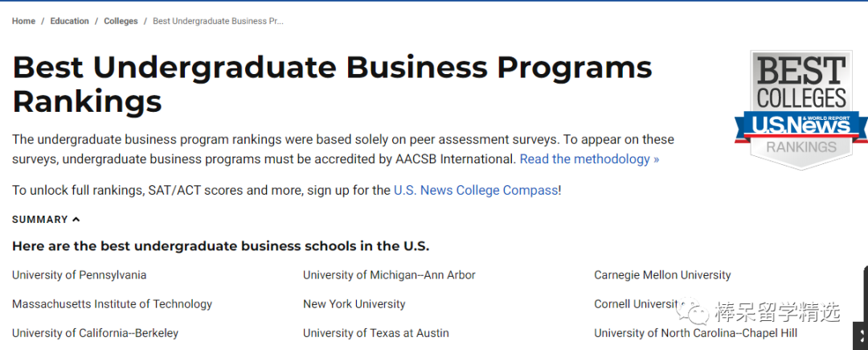Visit the New York University link
This screenshot has width=868, height=350.
(354, 304)
